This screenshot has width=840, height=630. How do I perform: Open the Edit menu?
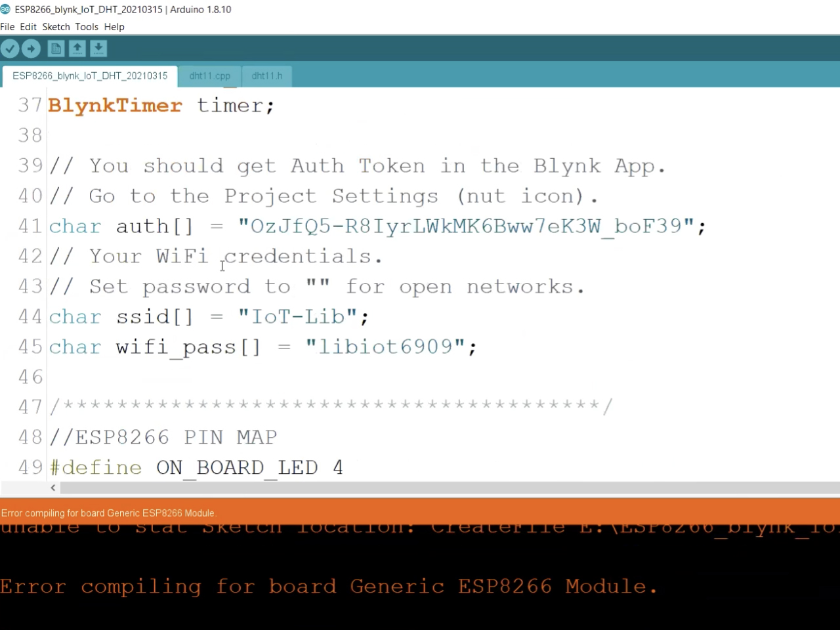point(28,27)
